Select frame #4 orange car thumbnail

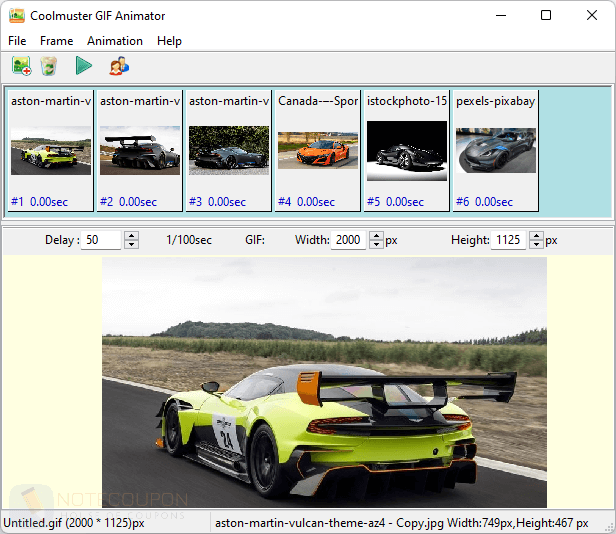click(x=318, y=150)
